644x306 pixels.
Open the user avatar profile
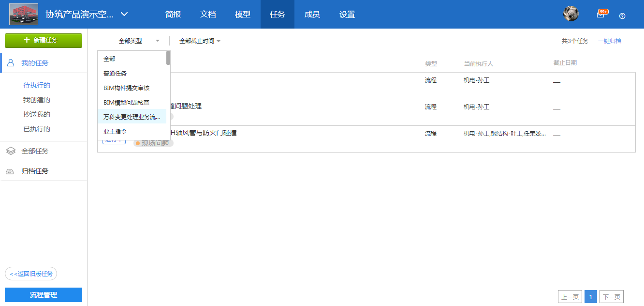571,14
